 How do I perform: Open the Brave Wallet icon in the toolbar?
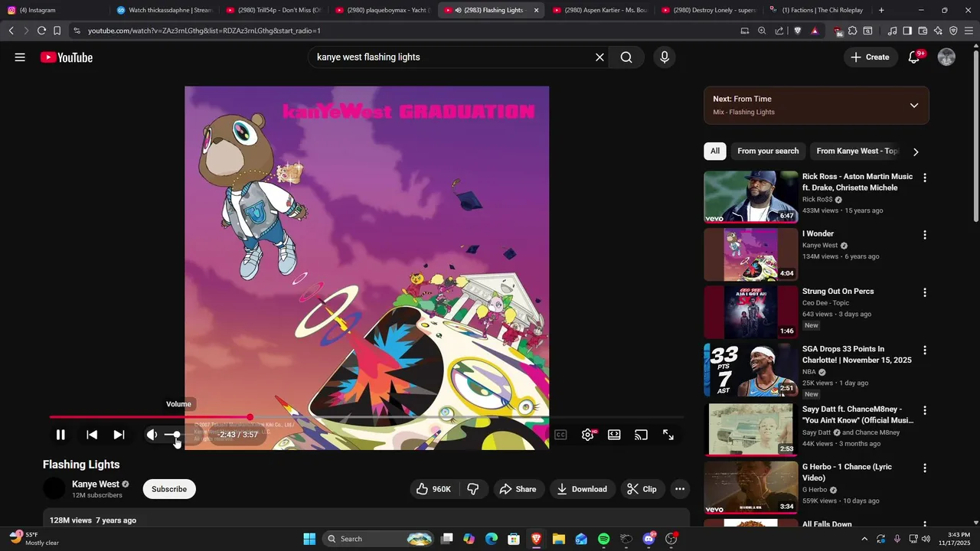(923, 31)
